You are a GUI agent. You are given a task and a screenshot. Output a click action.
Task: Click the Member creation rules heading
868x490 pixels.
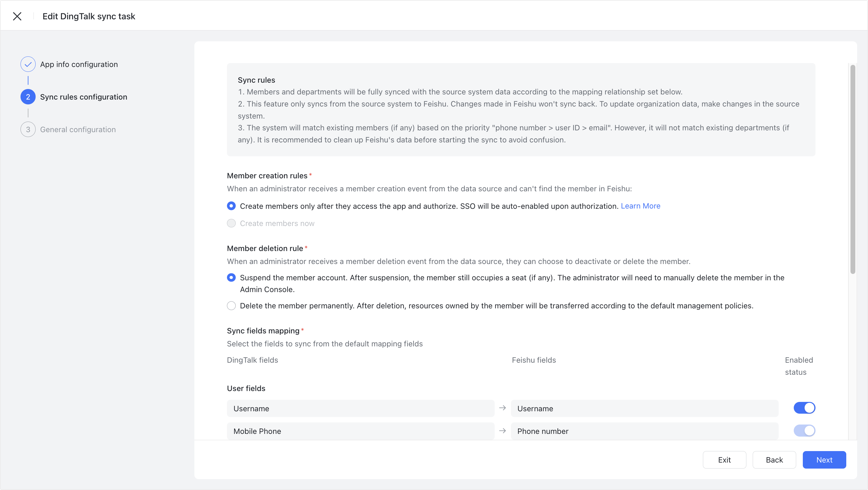point(267,176)
